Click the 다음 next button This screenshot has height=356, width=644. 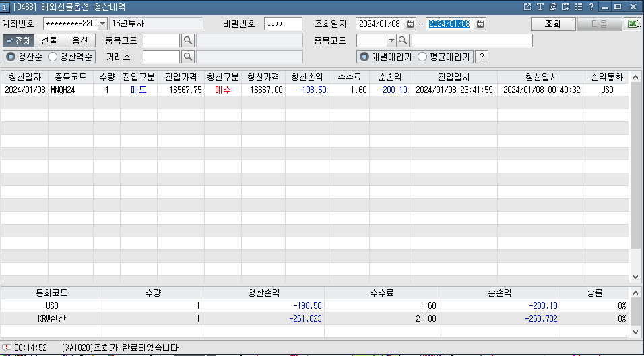click(x=600, y=24)
